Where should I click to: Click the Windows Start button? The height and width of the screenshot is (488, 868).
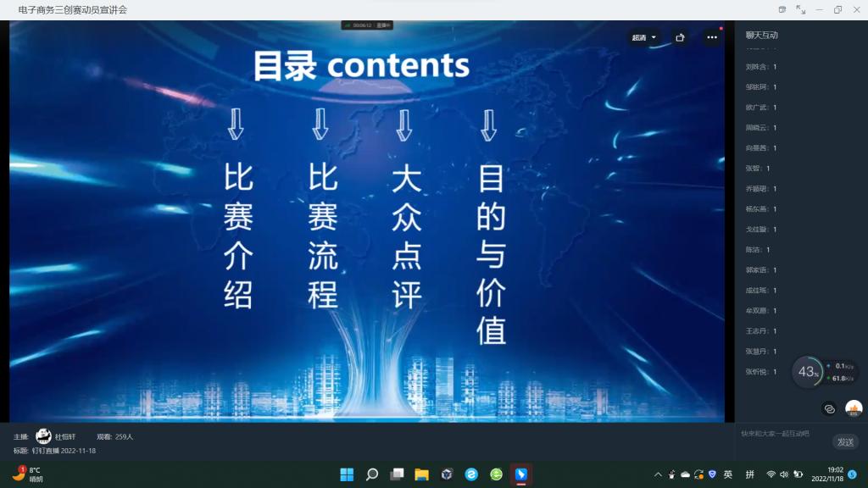(x=347, y=474)
